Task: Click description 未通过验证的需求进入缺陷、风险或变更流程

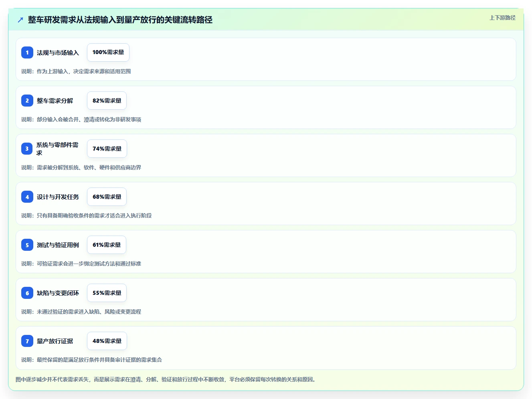Action: (89, 312)
